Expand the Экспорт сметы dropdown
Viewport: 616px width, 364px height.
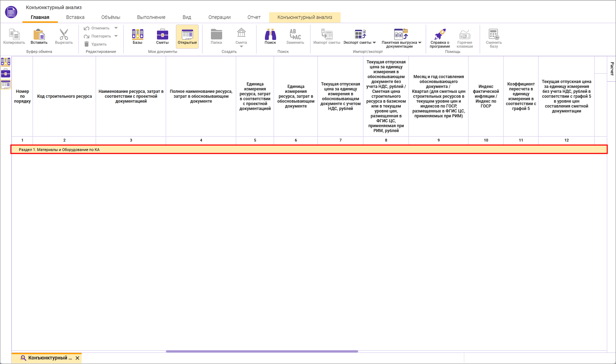[x=374, y=43]
